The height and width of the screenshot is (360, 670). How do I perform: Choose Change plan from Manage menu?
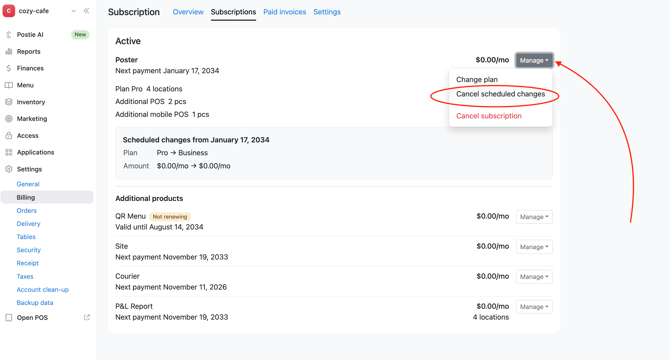pyautogui.click(x=477, y=79)
